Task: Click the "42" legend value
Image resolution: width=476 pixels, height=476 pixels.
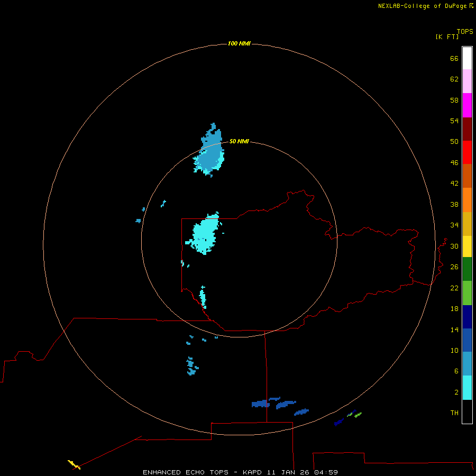Action: coord(454,184)
